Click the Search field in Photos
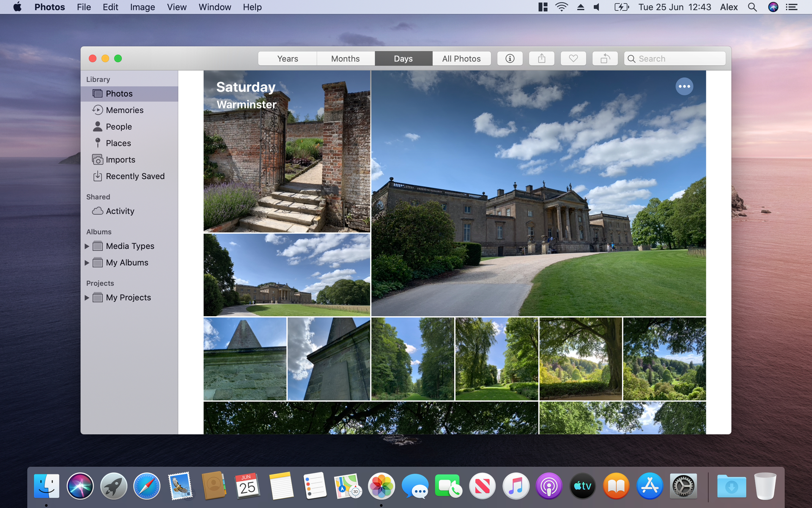Screen dimensions: 812x508 coord(675,58)
